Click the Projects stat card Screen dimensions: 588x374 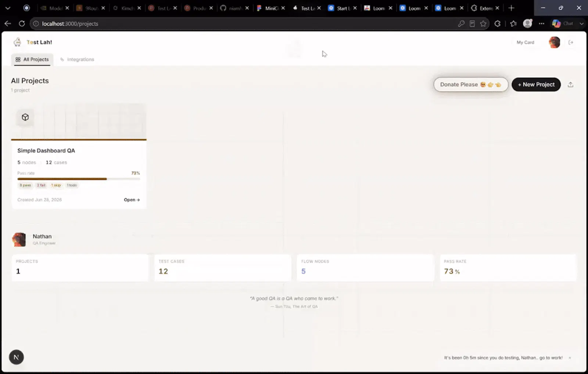80,268
